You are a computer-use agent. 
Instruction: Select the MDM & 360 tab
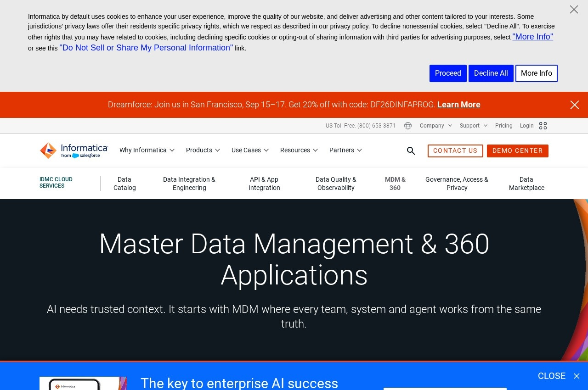pos(395,184)
